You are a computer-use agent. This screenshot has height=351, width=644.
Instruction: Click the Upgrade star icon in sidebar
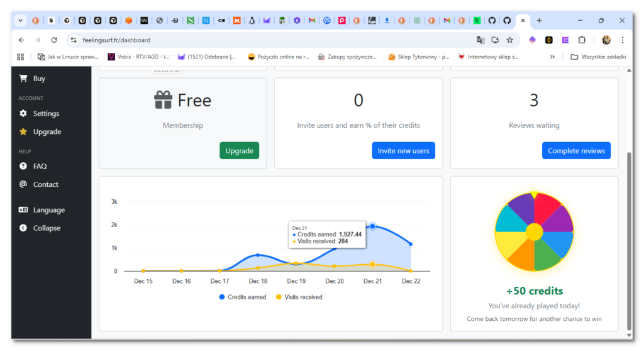tap(23, 132)
